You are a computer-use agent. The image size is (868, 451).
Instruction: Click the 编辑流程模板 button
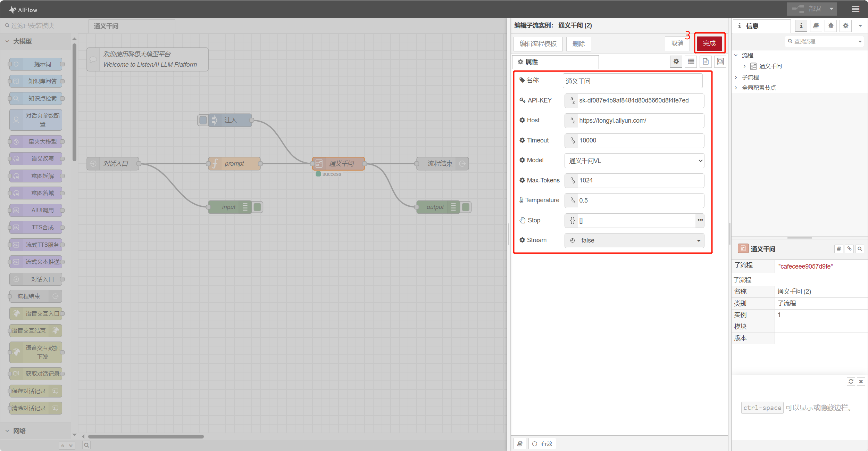pos(538,44)
